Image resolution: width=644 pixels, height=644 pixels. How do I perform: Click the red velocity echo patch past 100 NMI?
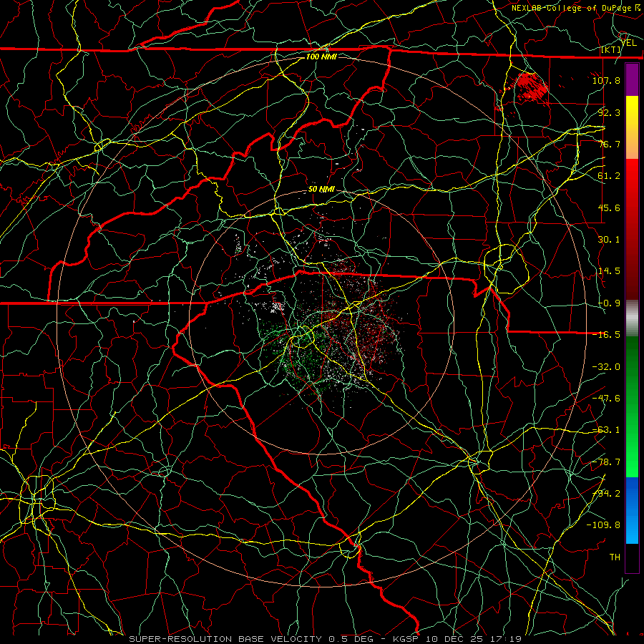click(x=532, y=87)
